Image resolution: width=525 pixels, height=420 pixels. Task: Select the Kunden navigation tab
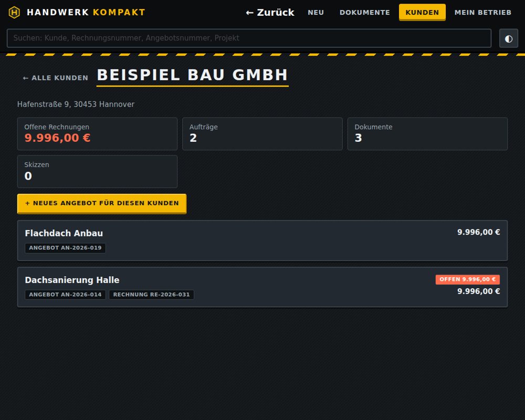click(x=422, y=13)
